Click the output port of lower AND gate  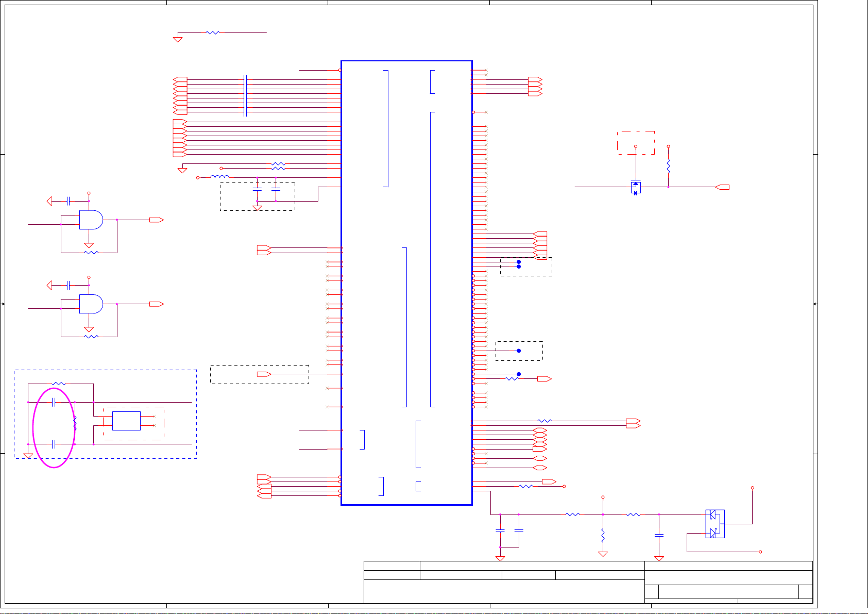[x=156, y=304]
